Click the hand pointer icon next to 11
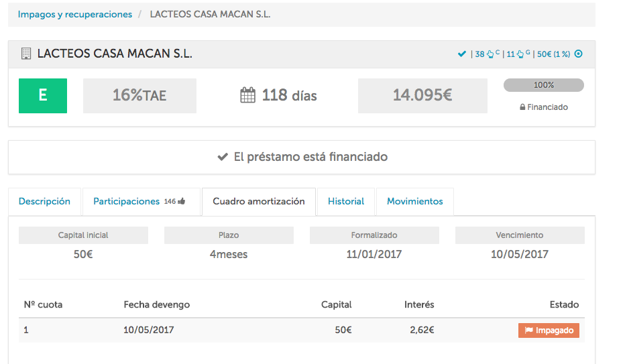The image size is (627, 364). point(520,54)
